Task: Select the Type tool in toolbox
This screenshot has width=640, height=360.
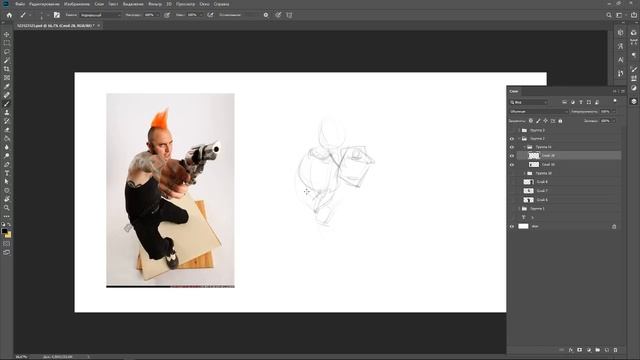Action: pyautogui.click(x=7, y=173)
